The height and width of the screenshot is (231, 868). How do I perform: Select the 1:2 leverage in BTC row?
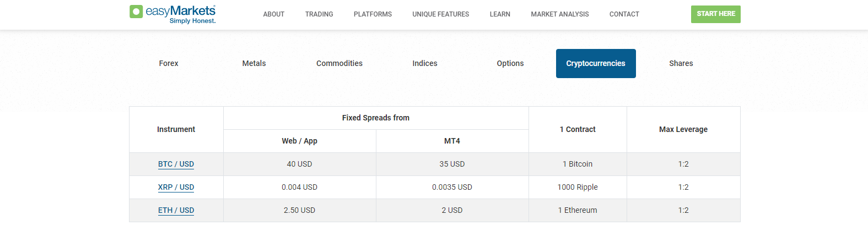pos(683,164)
